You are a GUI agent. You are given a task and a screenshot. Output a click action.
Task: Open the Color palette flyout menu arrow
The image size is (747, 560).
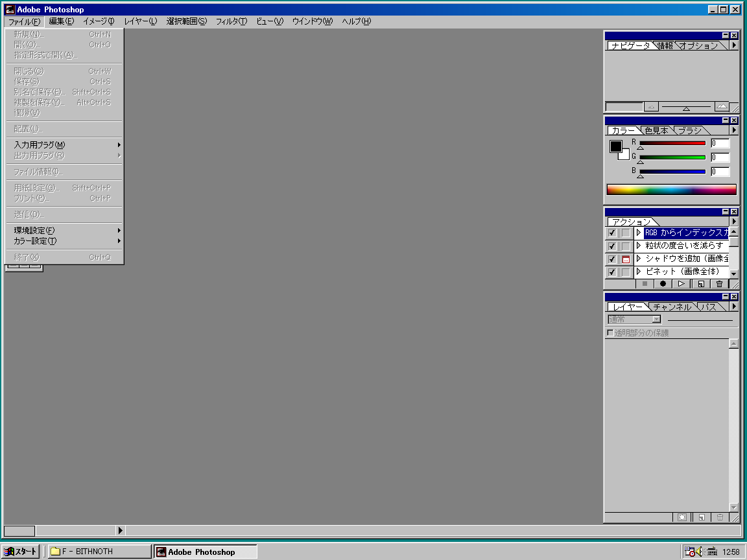click(x=733, y=130)
